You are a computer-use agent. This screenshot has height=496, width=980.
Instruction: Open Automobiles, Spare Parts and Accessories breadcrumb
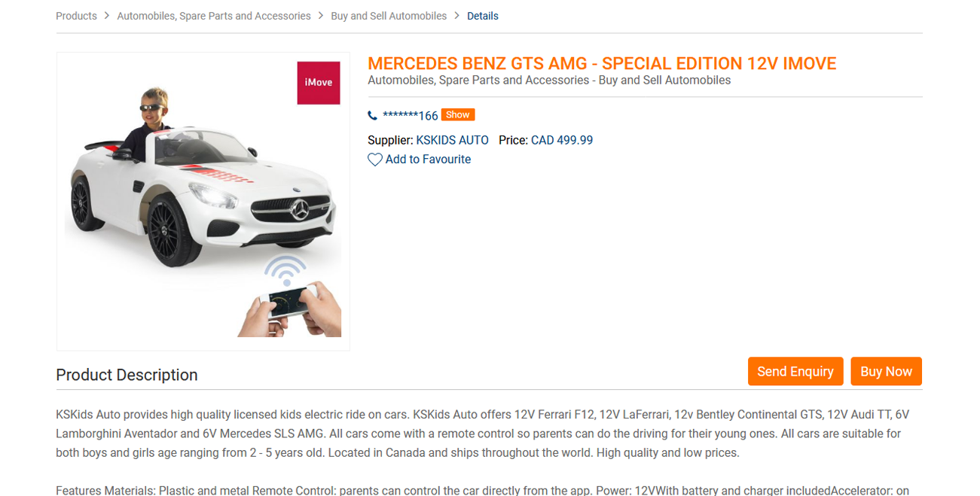click(214, 16)
